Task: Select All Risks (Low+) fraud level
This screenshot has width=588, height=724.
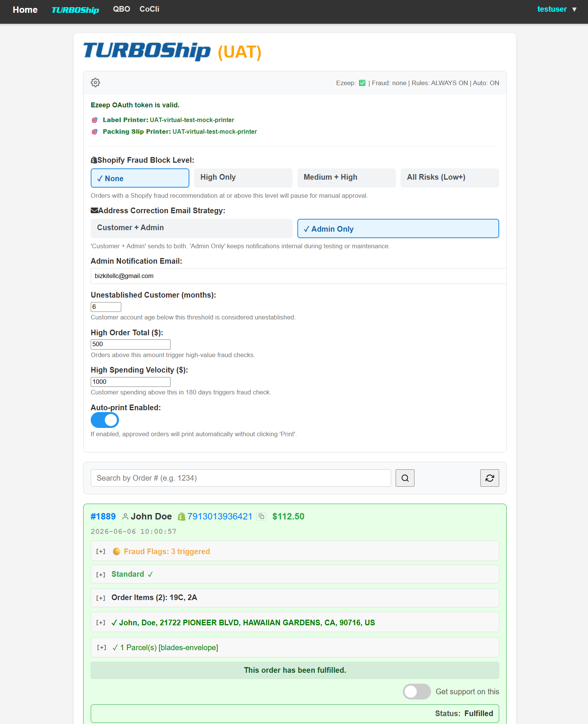Action: tap(449, 178)
